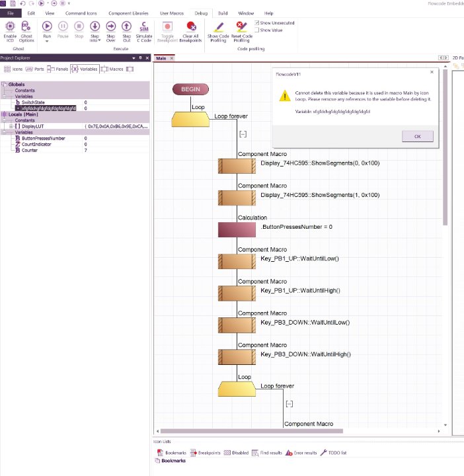Open the User Macros ribbon tab
464x476 pixels.
[172, 13]
